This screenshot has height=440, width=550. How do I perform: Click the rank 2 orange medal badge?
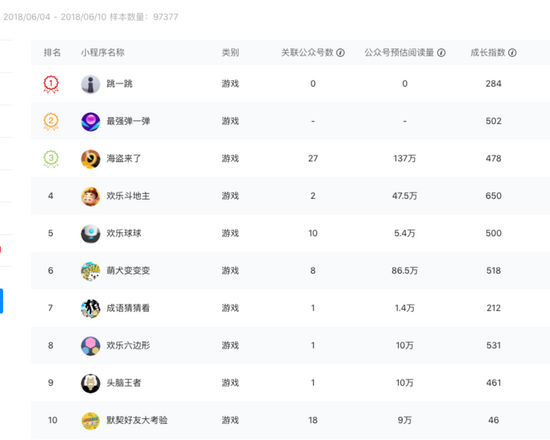tap(51, 122)
